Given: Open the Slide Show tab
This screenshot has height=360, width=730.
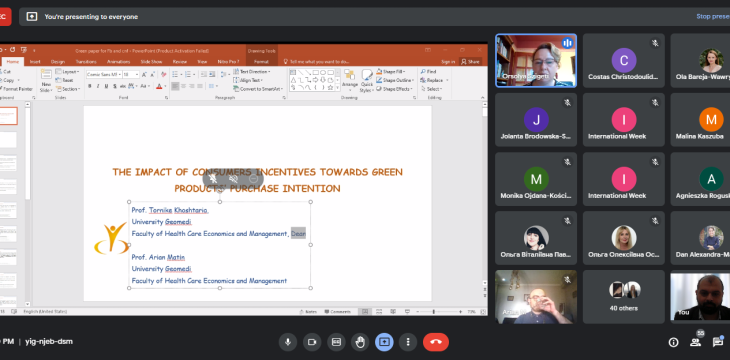Looking at the screenshot, I should (151, 61).
